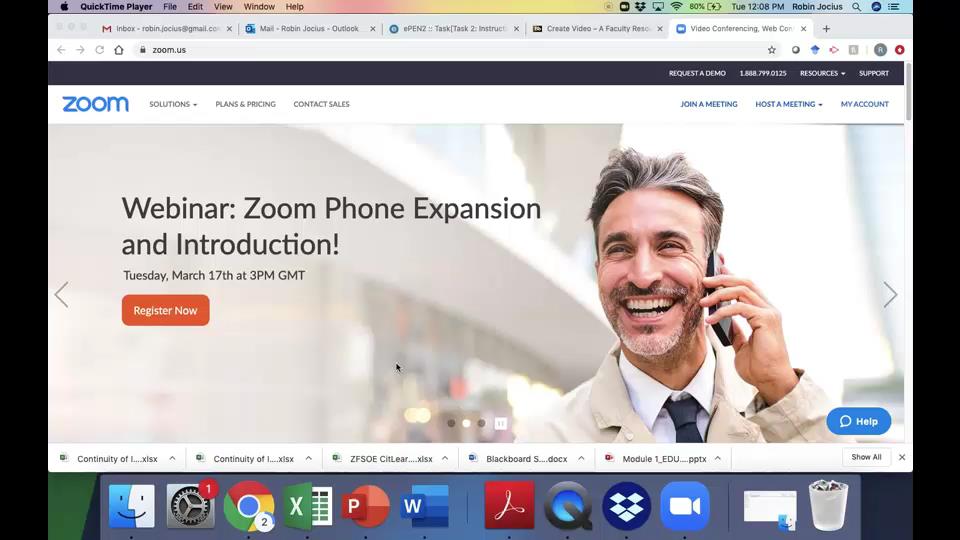The height and width of the screenshot is (540, 960).
Task: Open the Apple menu
Action: (x=64, y=7)
